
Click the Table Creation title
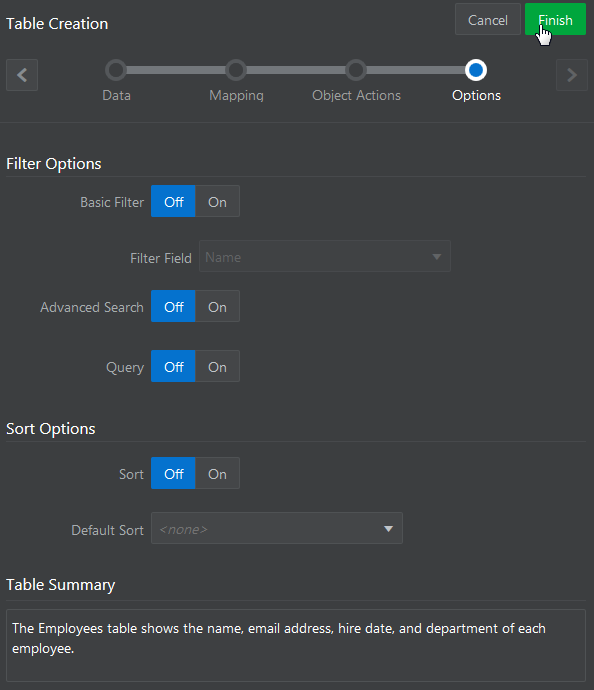coord(57,24)
